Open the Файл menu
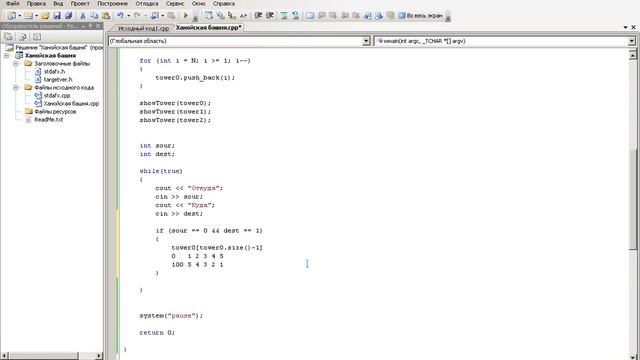 click(12, 4)
